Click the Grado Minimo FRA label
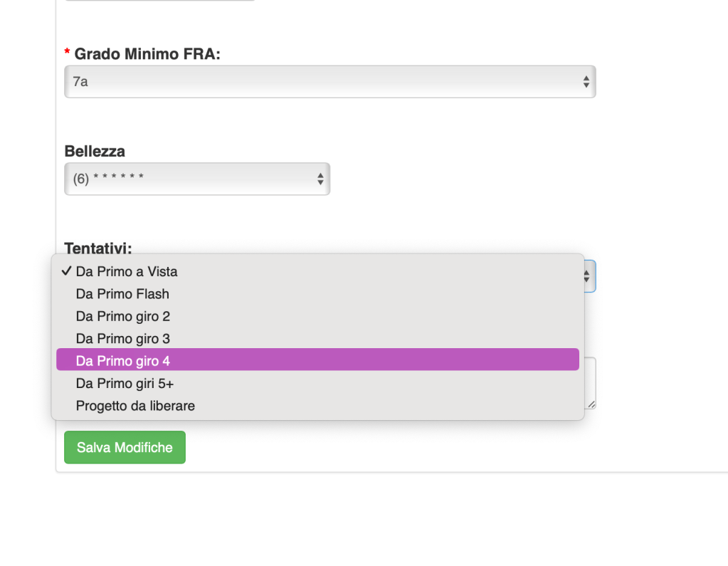 [147, 54]
